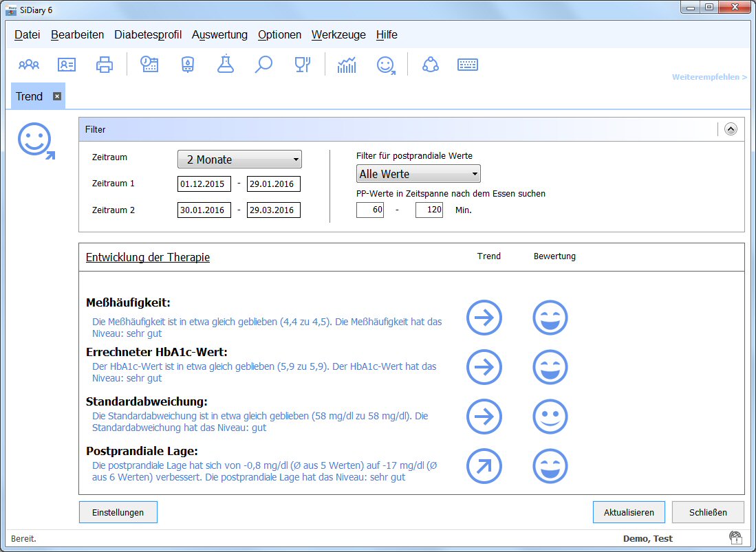Click the 120 minutes PP-Werte field
This screenshot has height=552, width=756.
[429, 210]
